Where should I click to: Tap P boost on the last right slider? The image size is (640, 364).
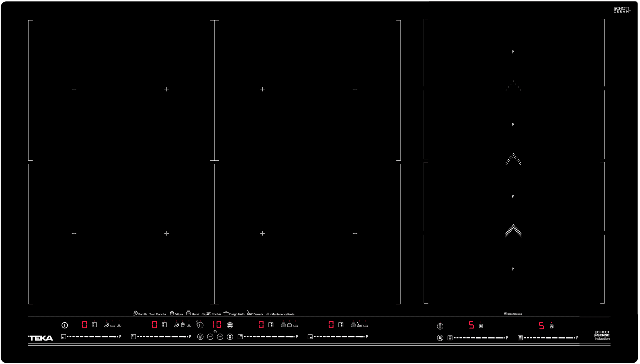[577, 338]
